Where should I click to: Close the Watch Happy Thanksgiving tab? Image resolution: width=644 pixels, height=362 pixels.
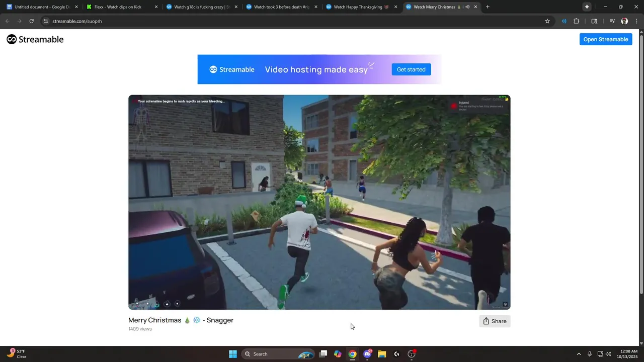pyautogui.click(x=395, y=7)
